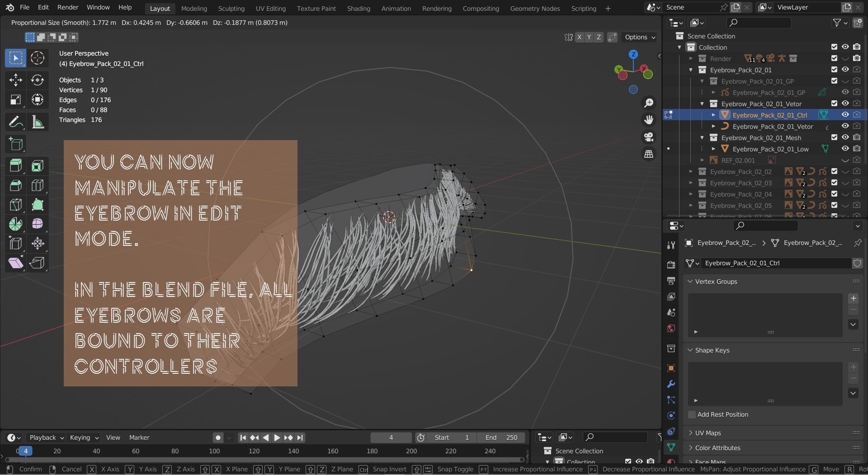Open the Render menu

point(68,7)
